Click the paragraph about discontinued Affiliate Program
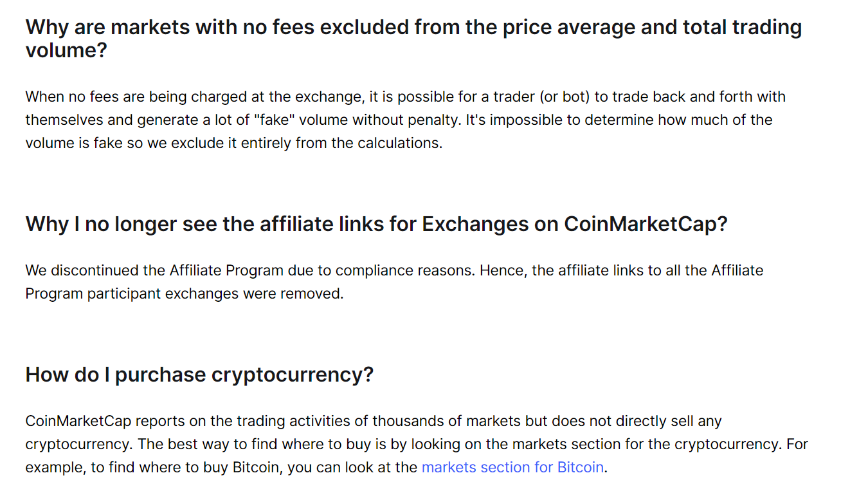868x491 pixels. tap(394, 282)
